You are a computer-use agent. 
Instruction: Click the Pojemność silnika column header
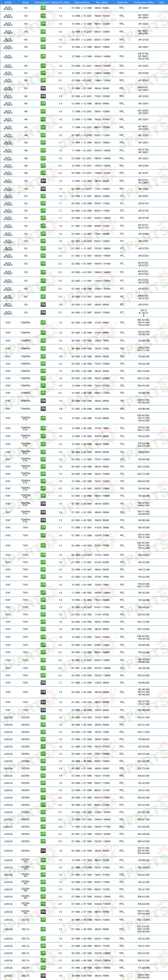[x=60, y=2]
